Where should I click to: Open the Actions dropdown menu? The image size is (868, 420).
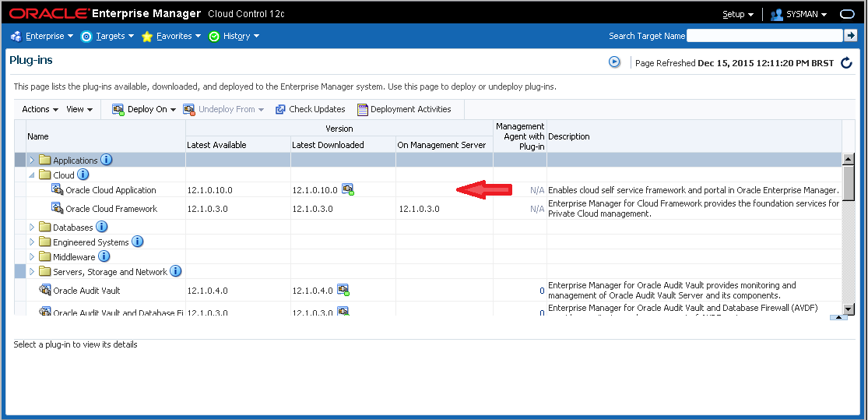tap(40, 109)
